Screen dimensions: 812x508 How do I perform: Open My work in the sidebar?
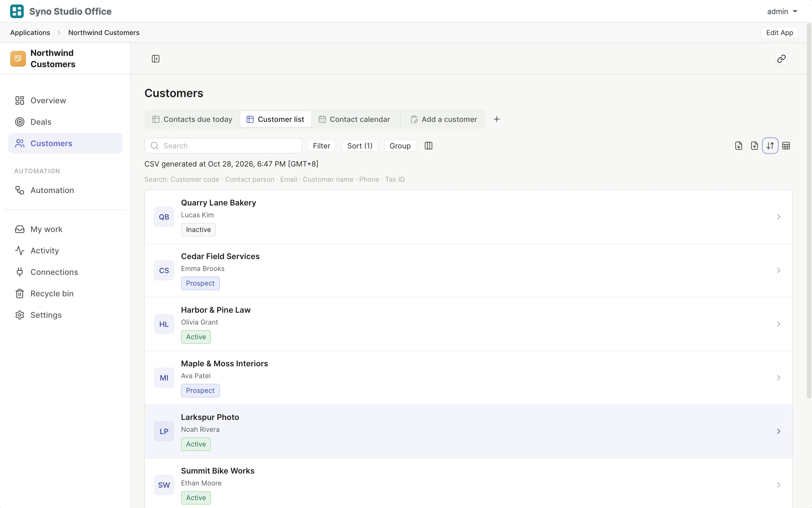pos(65,229)
